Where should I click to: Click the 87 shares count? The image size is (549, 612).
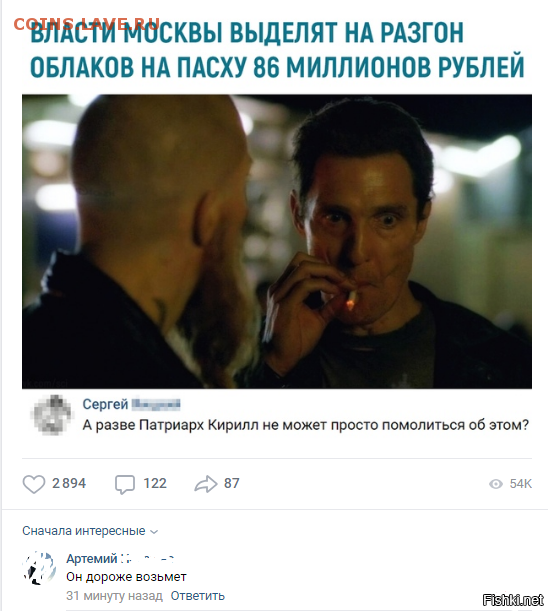231,484
